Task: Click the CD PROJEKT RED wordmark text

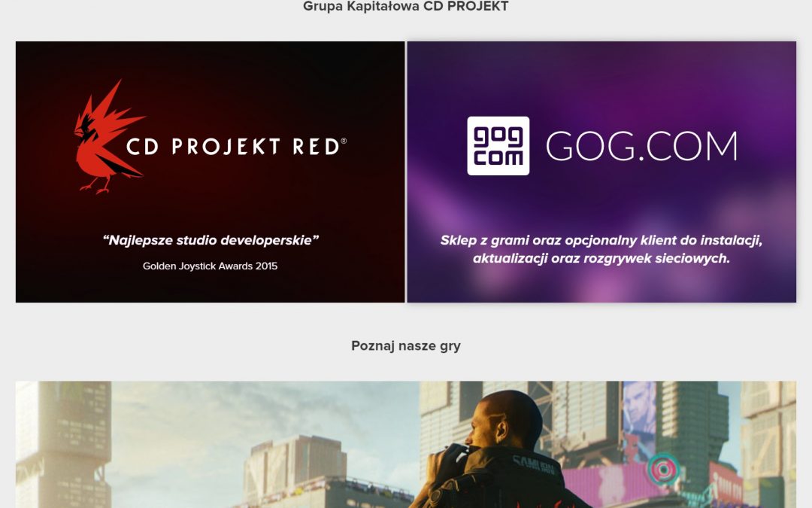Action: coord(236,147)
